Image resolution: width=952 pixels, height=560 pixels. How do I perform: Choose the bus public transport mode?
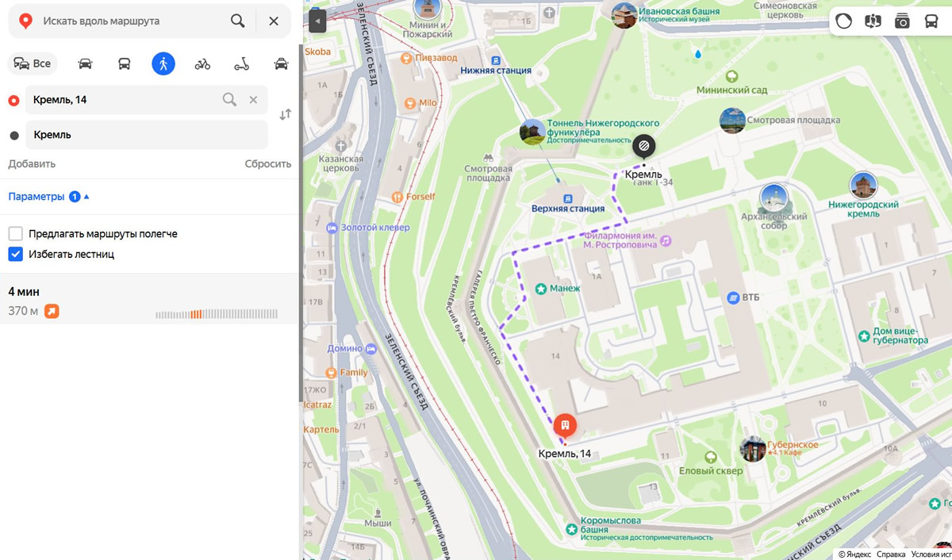(x=125, y=63)
